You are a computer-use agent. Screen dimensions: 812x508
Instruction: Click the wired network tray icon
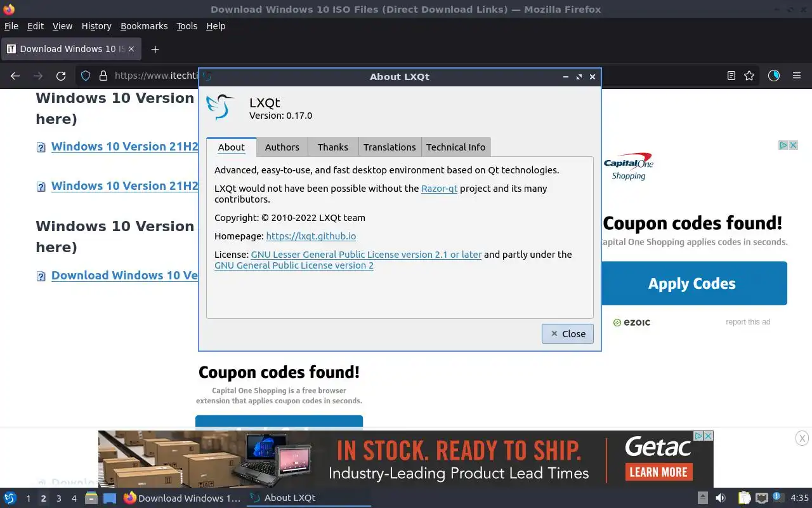(x=761, y=498)
